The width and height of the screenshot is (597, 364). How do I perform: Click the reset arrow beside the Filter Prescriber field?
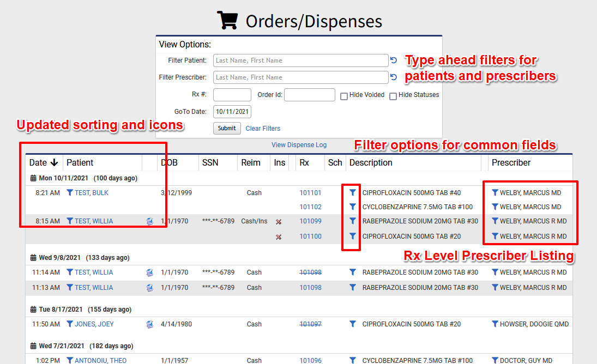[x=394, y=77]
